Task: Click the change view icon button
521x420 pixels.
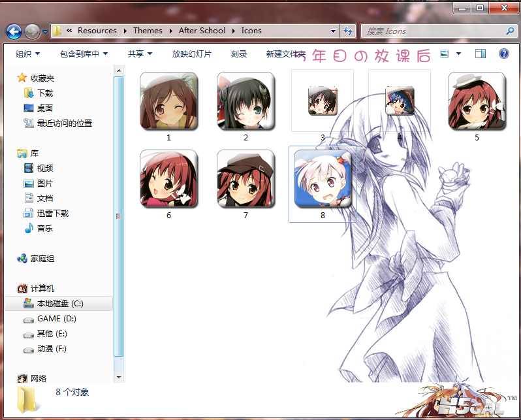Action: coord(445,54)
